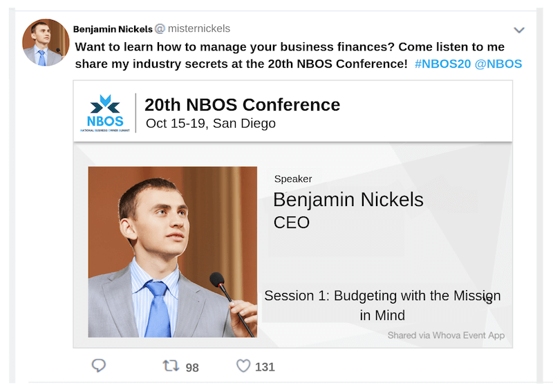Click the Benjamin Nickels author name
This screenshot has height=392, width=553.
(x=111, y=29)
